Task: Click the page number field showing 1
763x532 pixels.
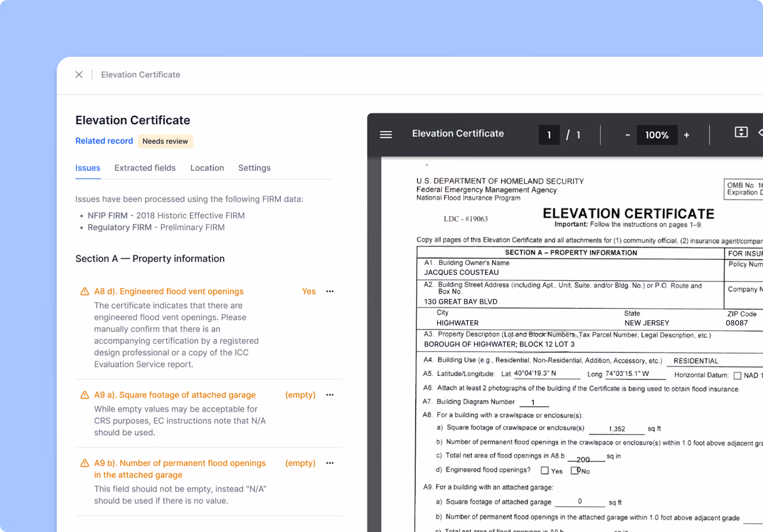Action: pyautogui.click(x=549, y=135)
